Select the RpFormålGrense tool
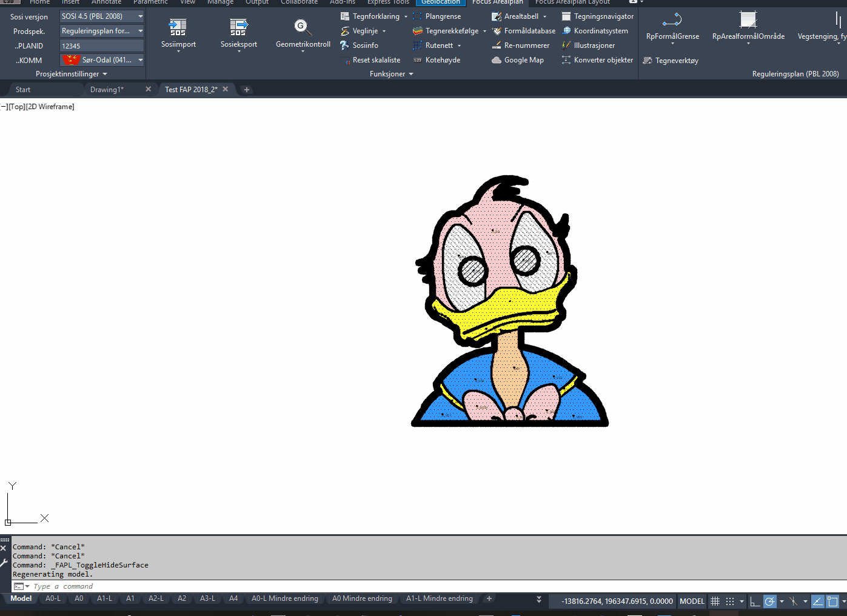This screenshot has height=616, width=847. click(x=672, y=21)
